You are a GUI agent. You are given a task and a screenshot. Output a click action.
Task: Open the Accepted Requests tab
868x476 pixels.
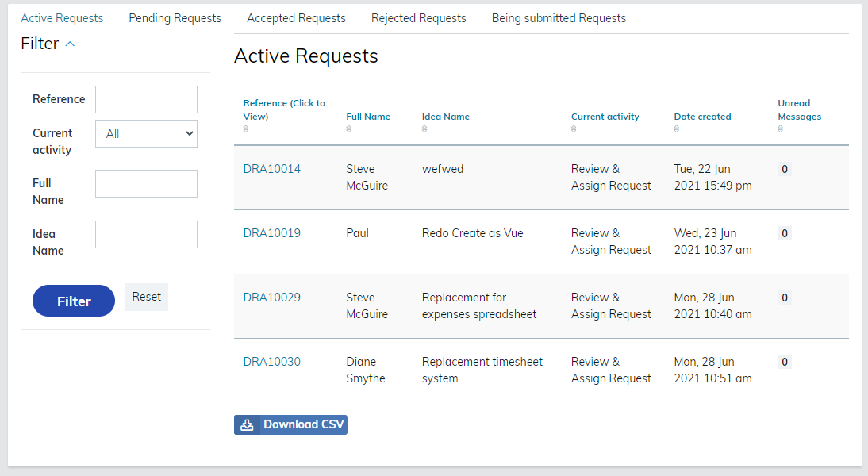coord(296,18)
